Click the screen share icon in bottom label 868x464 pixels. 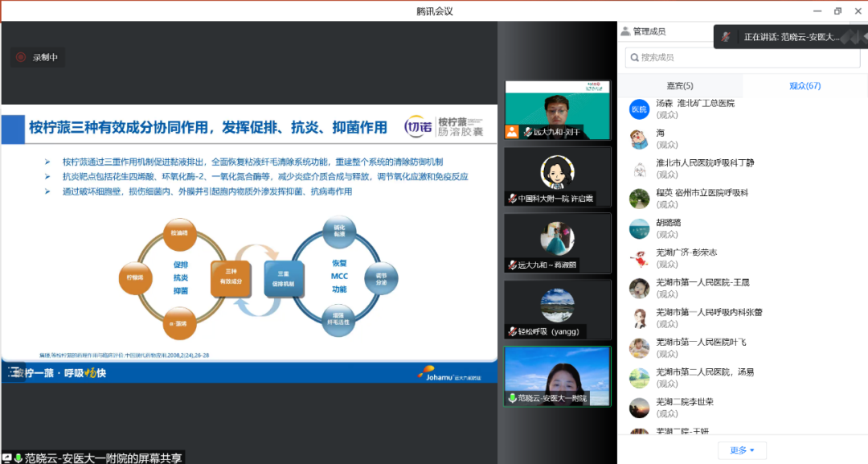[x=7, y=458]
